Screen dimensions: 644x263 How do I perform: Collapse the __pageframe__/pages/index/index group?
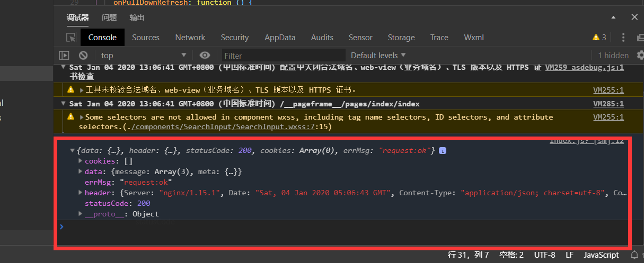tap(64, 104)
